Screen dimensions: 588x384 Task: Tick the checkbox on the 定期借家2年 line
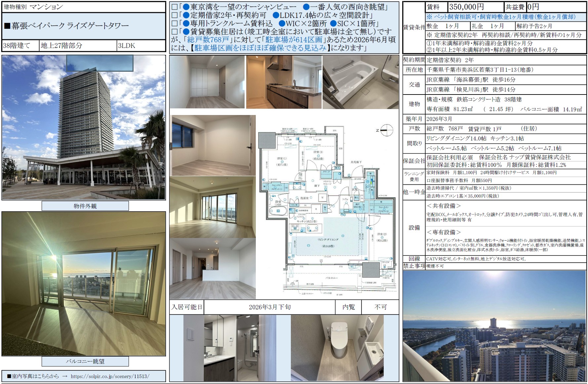(x=174, y=16)
